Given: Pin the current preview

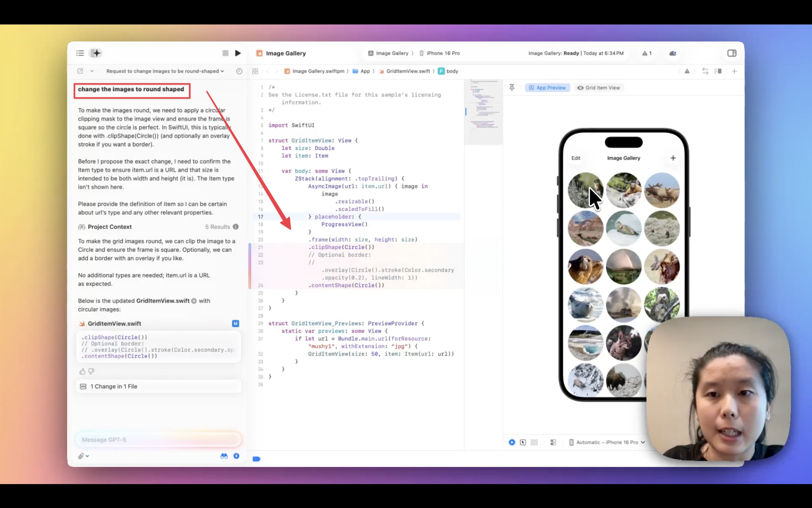Looking at the screenshot, I should click(512, 87).
